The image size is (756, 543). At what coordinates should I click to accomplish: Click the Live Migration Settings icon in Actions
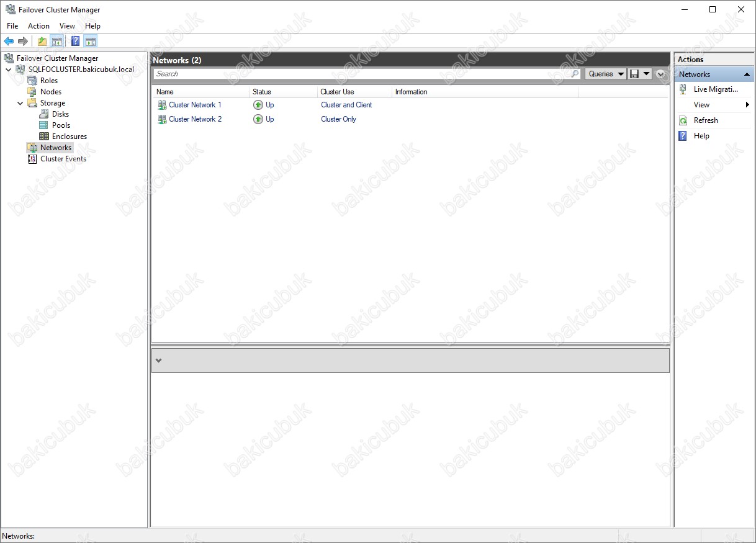(683, 89)
